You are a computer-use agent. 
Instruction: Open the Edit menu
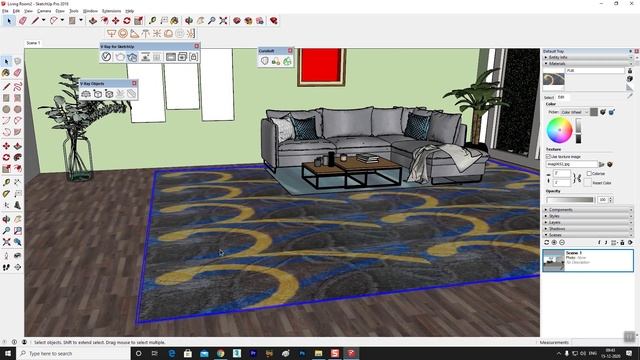pos(16,11)
